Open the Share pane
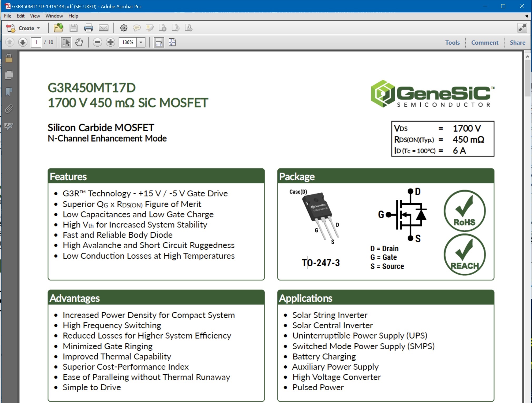Screen dimensions: 532x403 click(x=518, y=42)
